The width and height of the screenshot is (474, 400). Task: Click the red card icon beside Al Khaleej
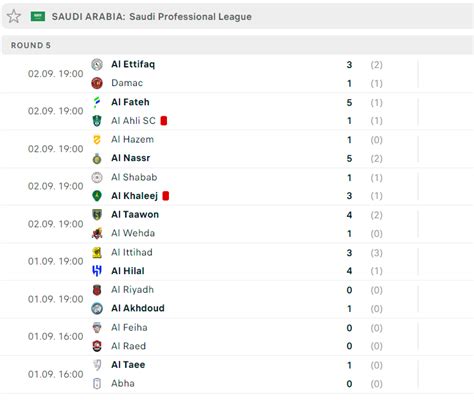[166, 196]
